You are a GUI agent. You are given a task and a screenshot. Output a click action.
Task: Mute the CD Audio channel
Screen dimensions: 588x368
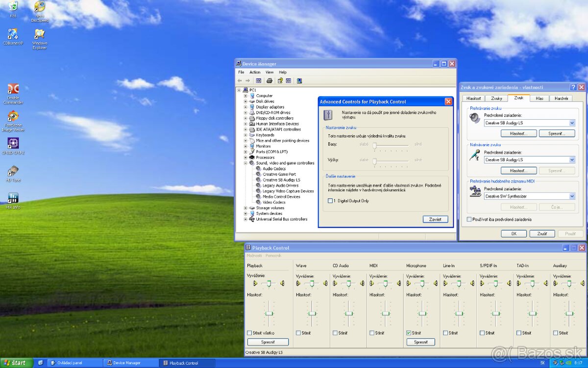pyautogui.click(x=335, y=333)
